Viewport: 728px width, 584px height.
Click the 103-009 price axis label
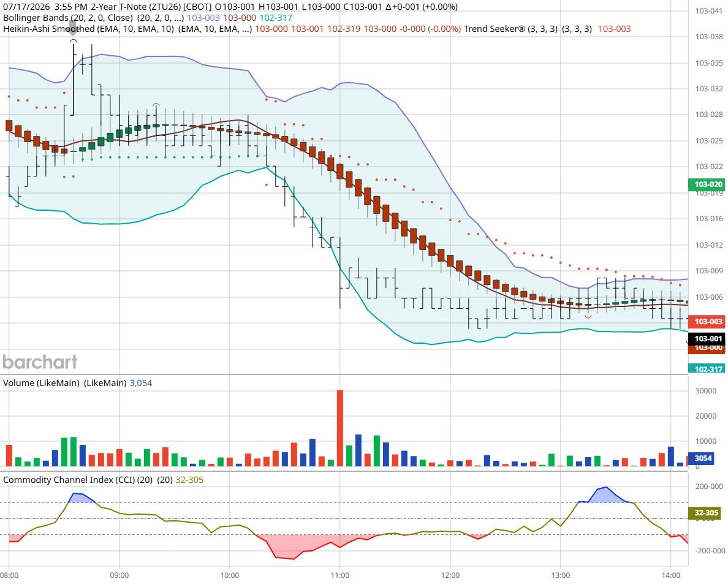coord(709,270)
